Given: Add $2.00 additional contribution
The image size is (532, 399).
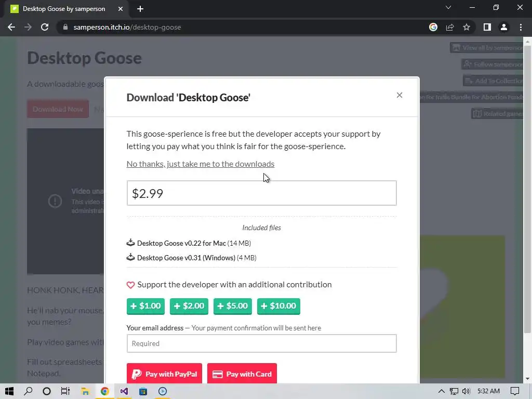Looking at the screenshot, I should 189,307.
